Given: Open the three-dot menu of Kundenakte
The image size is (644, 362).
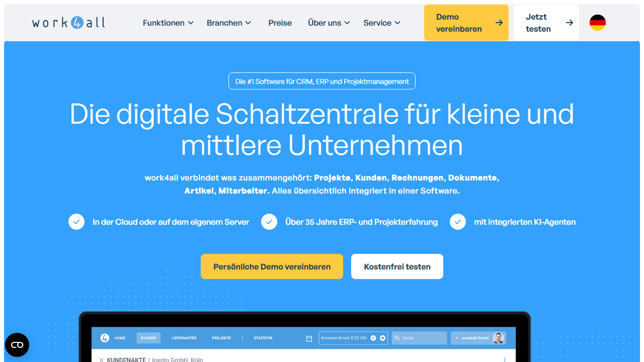Looking at the screenshot, I should tap(504, 360).
